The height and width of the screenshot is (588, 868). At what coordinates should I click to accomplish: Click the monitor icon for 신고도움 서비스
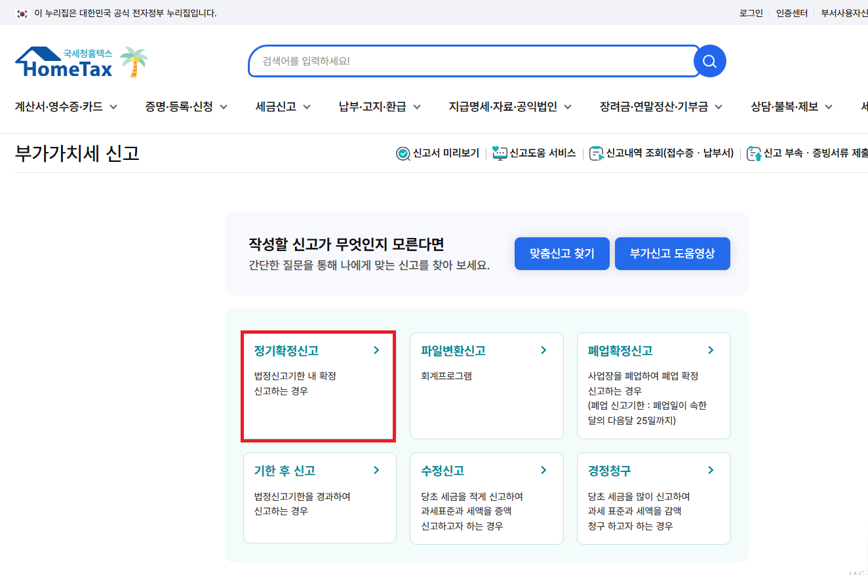pyautogui.click(x=499, y=153)
